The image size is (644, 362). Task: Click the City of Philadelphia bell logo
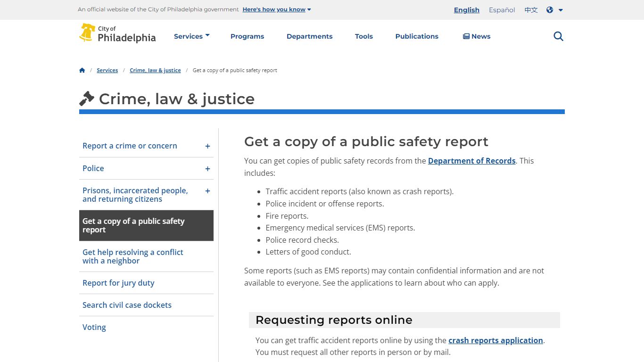pos(117,33)
